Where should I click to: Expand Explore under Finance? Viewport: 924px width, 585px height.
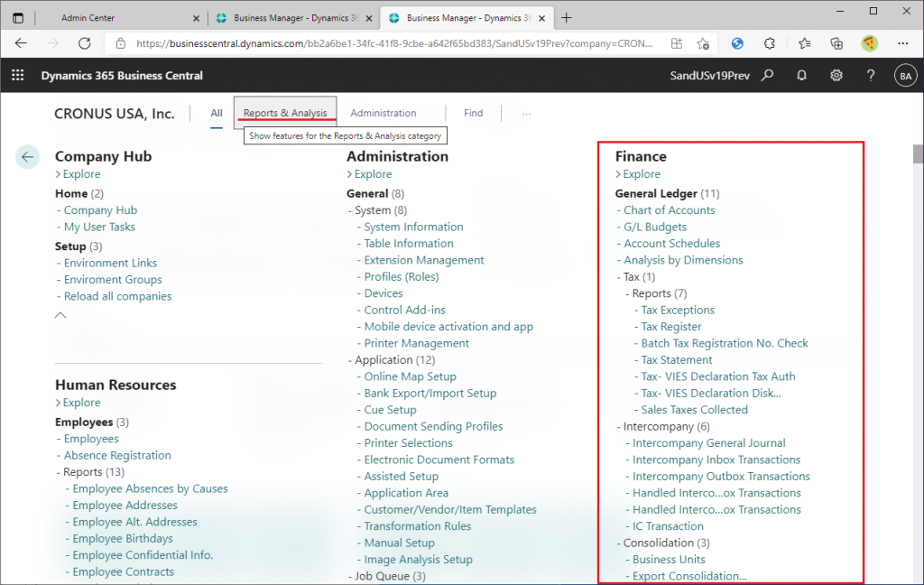coord(638,174)
